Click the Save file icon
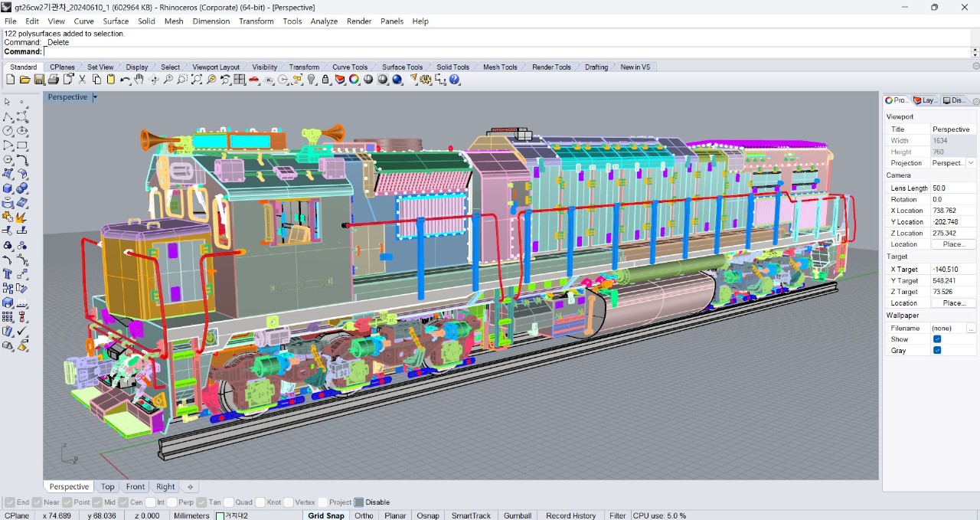This screenshot has width=980, height=520. click(x=39, y=80)
